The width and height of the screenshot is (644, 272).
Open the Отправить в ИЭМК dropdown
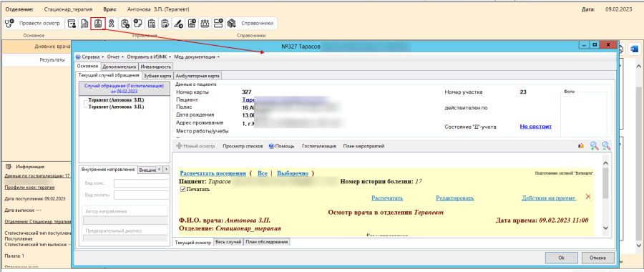point(149,57)
